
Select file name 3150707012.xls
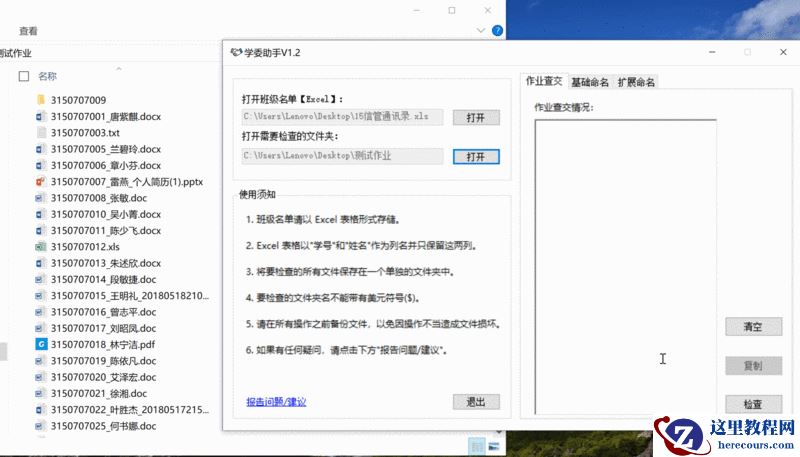[x=85, y=247]
